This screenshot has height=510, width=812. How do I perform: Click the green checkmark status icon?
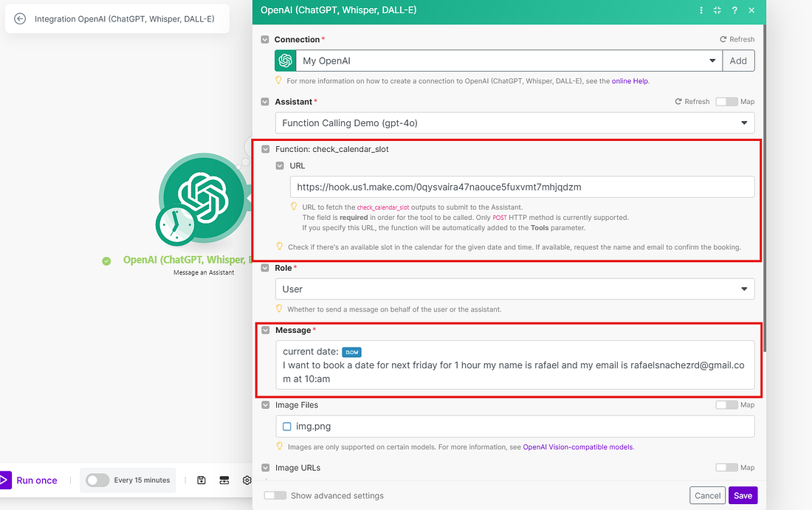(x=107, y=261)
